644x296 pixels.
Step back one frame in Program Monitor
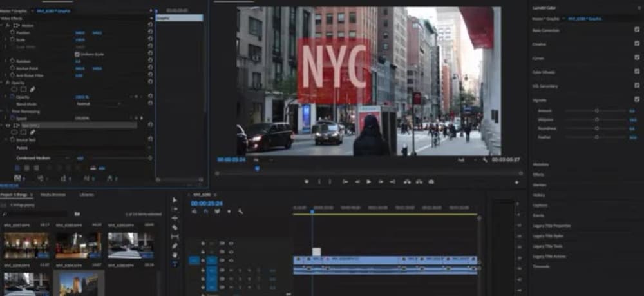pyautogui.click(x=357, y=182)
